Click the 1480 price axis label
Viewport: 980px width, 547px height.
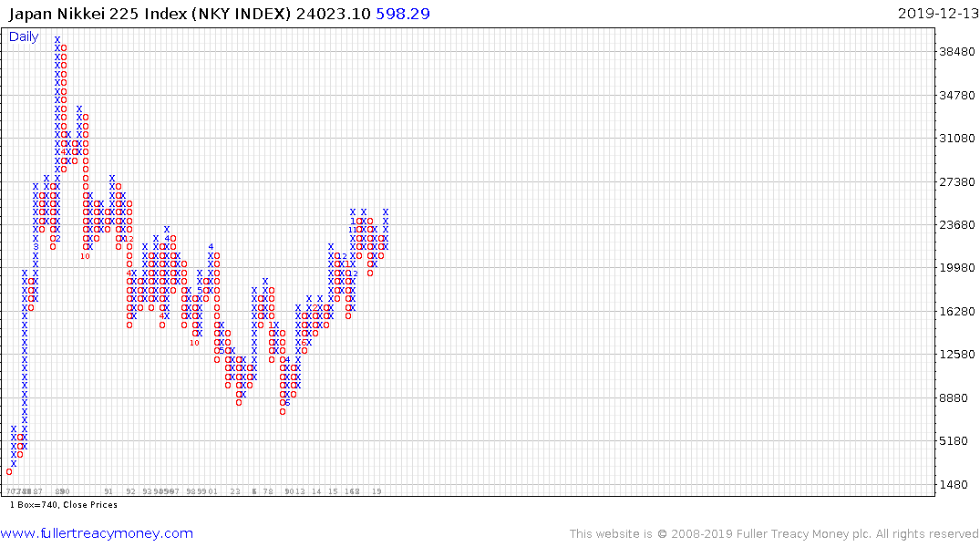957,484
